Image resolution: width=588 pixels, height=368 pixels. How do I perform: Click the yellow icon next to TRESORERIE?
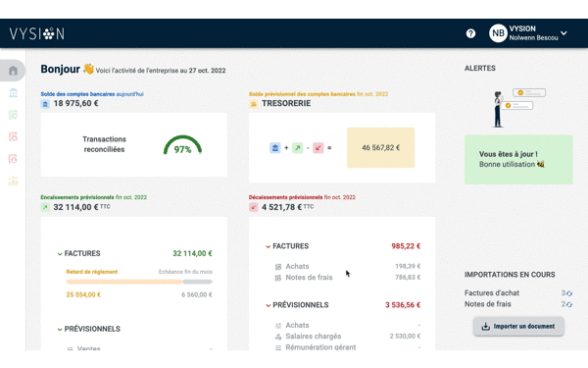[x=254, y=104]
